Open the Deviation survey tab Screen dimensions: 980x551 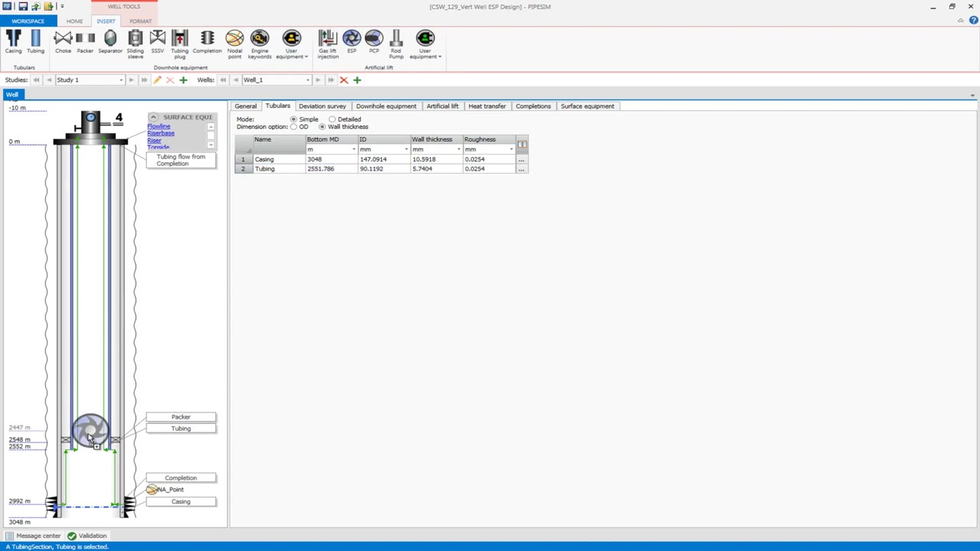pyautogui.click(x=322, y=106)
